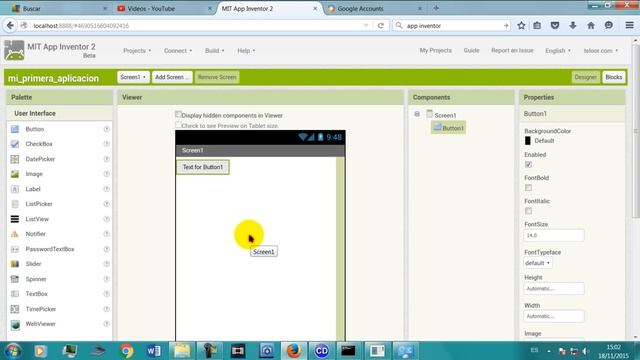Screen dimensions: 640x360
Task: Select Button1 in the Components tree
Action: 449,128
